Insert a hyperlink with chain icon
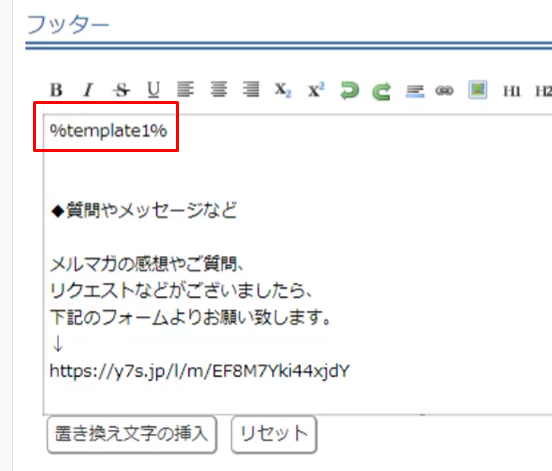This screenshot has height=471, width=552. (x=444, y=91)
